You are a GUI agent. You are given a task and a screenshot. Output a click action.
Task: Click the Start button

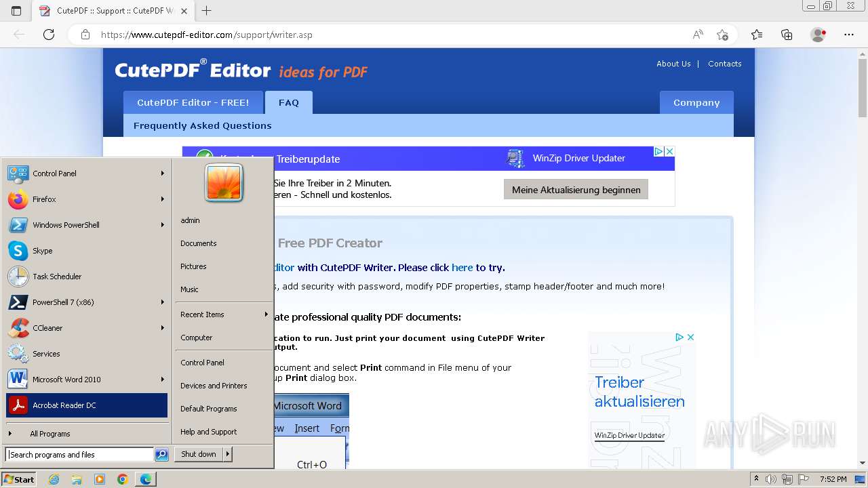pos(20,479)
